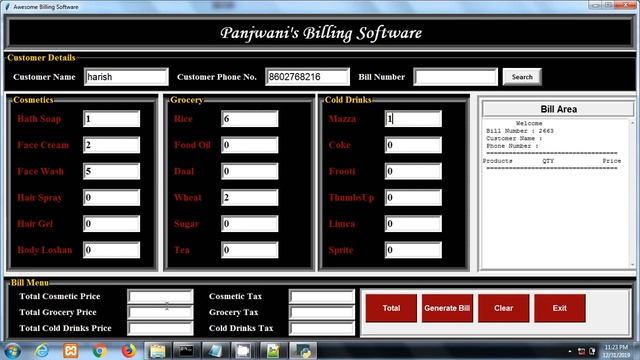This screenshot has width=640, height=360.
Task: Click the 'Total Cosmetic Price' label
Action: (x=60, y=296)
